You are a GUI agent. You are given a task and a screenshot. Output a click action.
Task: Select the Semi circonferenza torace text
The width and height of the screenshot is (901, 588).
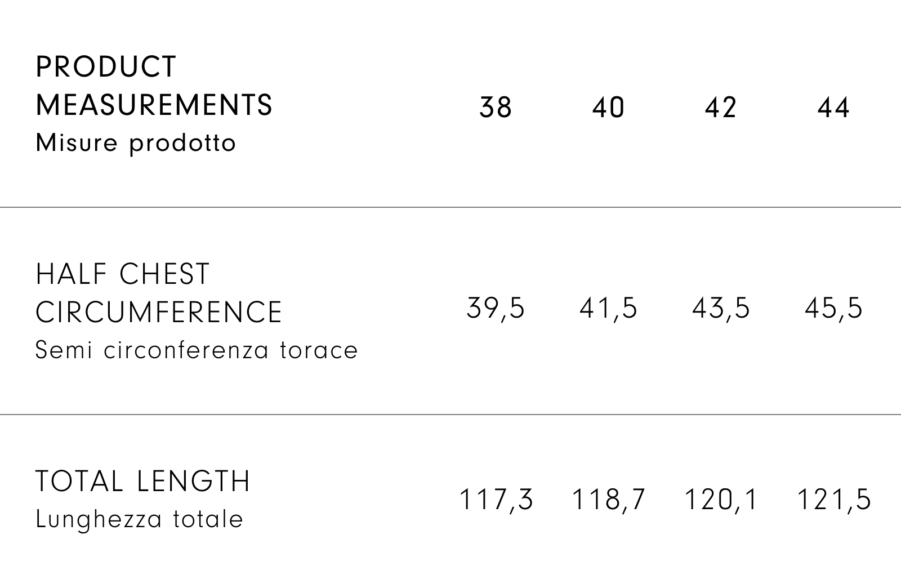(197, 350)
